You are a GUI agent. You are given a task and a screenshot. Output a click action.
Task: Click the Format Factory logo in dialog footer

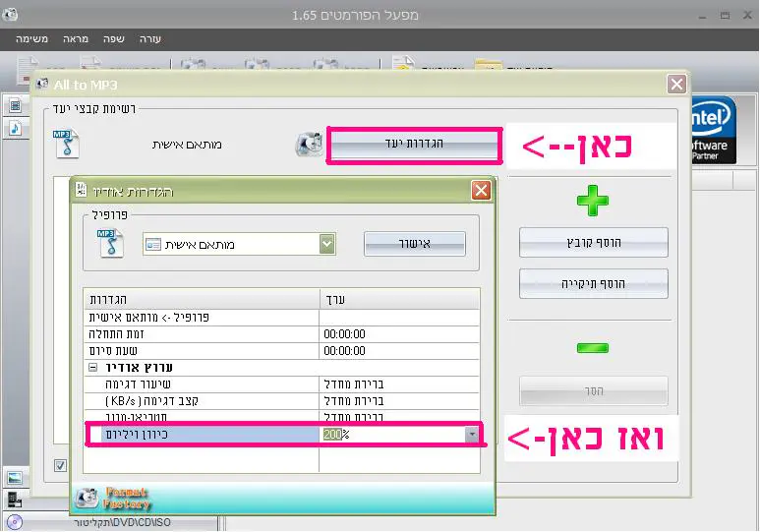pos(114,498)
